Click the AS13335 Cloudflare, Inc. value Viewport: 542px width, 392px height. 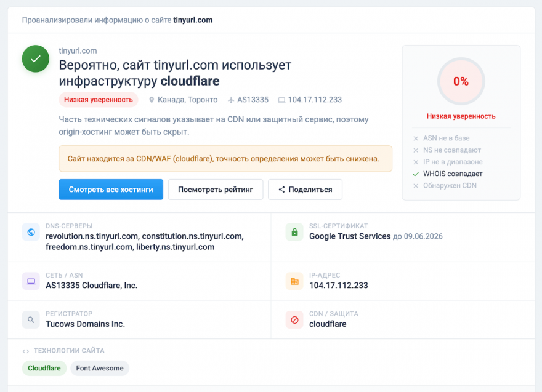[92, 286]
